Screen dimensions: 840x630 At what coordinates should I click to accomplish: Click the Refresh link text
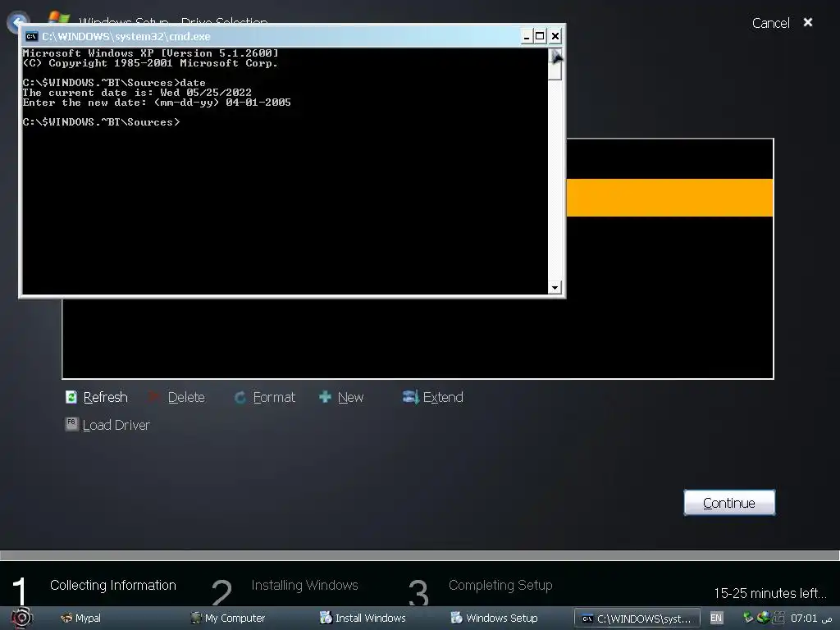click(106, 398)
